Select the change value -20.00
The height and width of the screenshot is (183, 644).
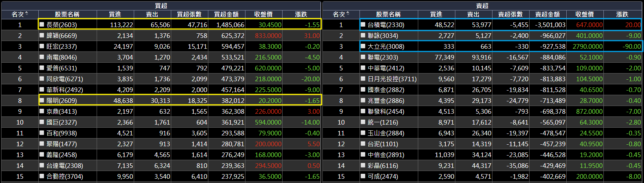point(311,79)
